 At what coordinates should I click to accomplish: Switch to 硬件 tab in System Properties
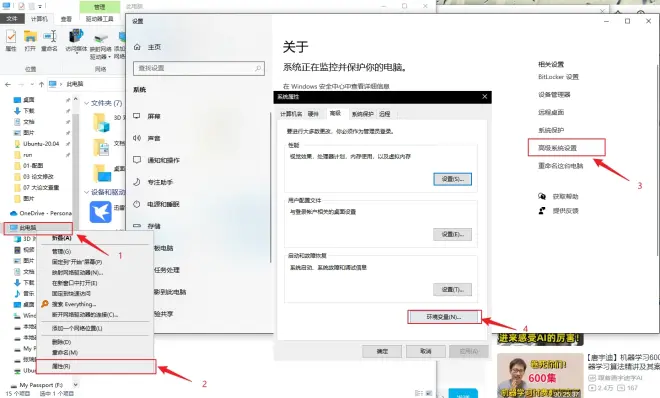tap(313, 114)
